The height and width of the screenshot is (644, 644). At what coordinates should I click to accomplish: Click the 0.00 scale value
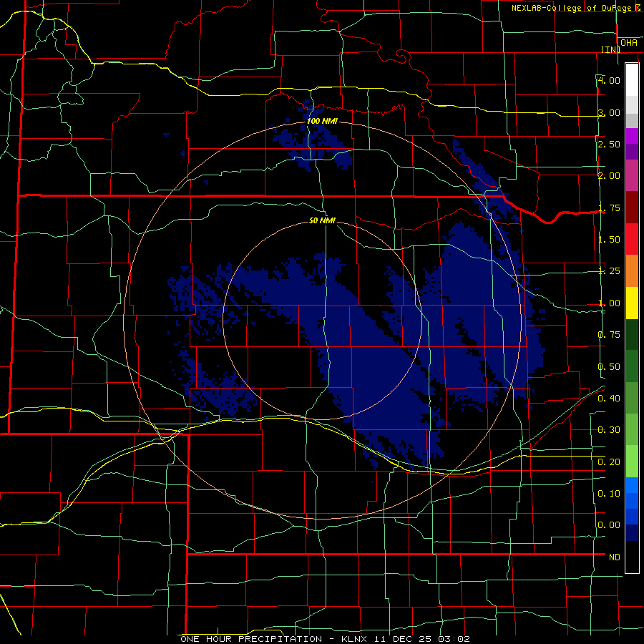[x=609, y=525]
